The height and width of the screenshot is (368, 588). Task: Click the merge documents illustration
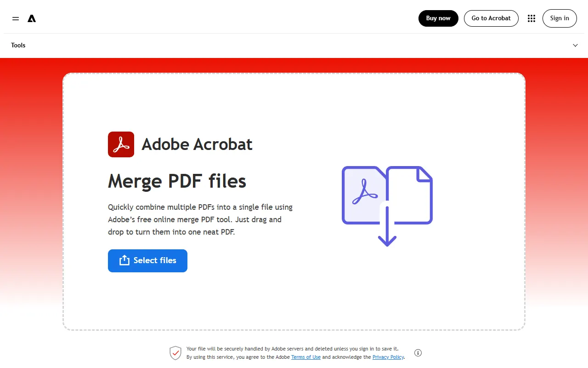click(x=387, y=206)
